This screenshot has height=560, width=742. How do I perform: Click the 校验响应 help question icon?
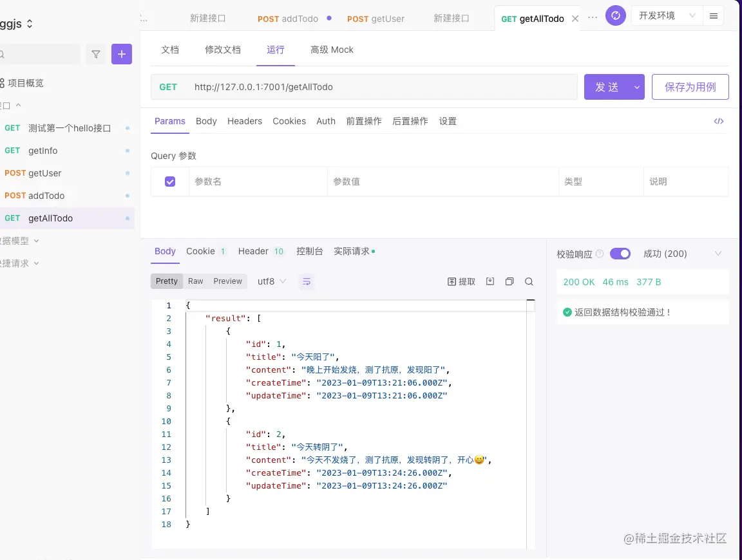[600, 254]
